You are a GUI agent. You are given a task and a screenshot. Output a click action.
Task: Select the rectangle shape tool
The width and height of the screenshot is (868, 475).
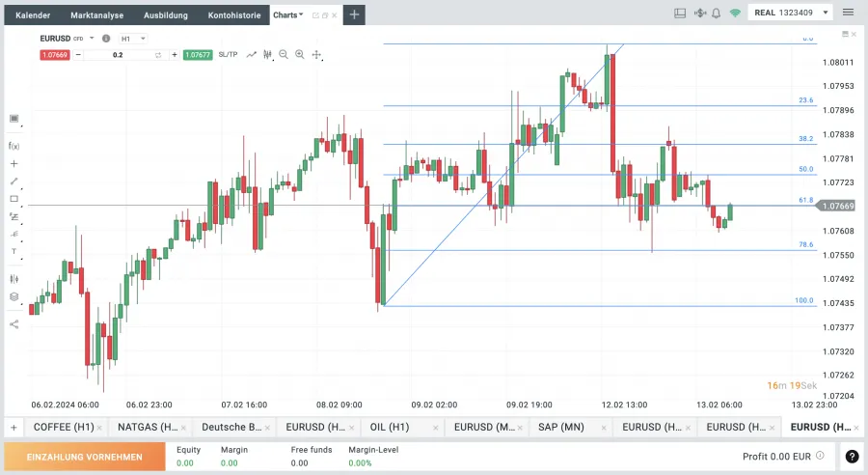[x=14, y=199]
